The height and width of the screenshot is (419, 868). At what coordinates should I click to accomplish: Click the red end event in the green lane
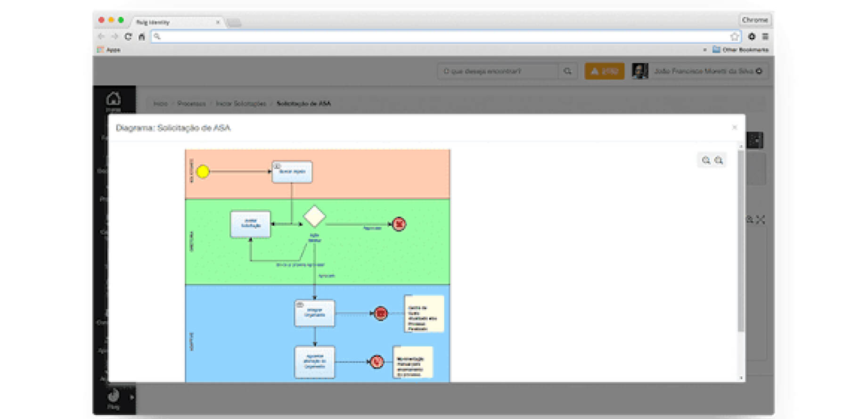coord(399,224)
